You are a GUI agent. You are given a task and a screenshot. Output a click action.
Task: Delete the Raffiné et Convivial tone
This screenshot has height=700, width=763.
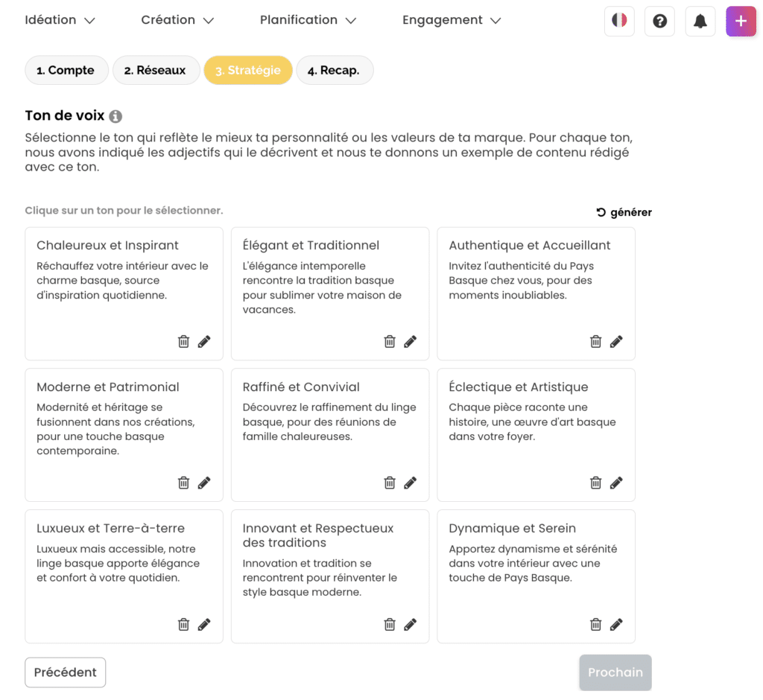[x=390, y=483]
